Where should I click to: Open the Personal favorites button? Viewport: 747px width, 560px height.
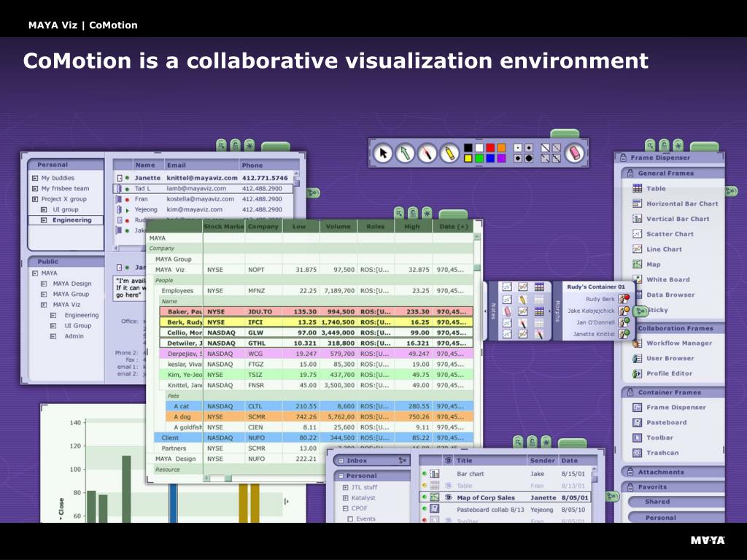point(676,518)
